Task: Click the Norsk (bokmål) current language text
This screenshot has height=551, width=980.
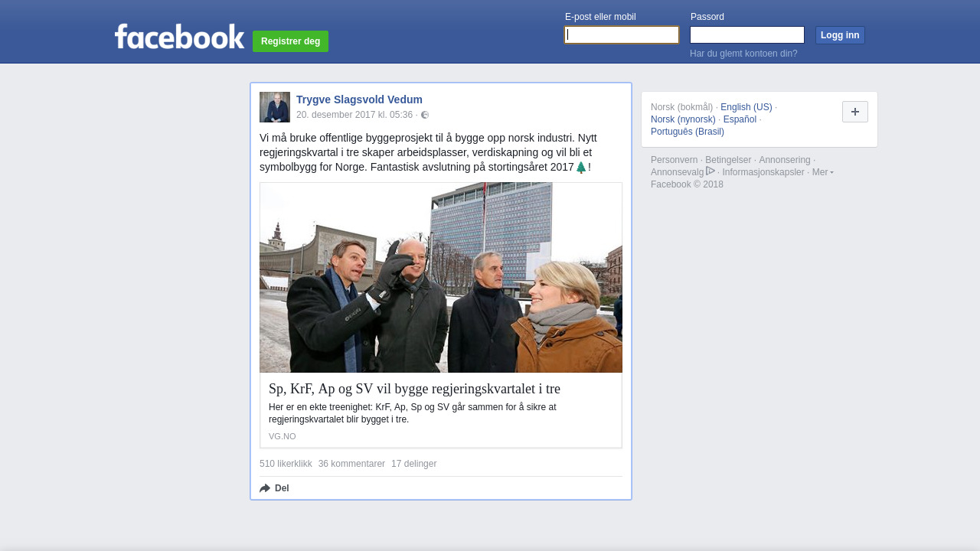Action: point(681,107)
